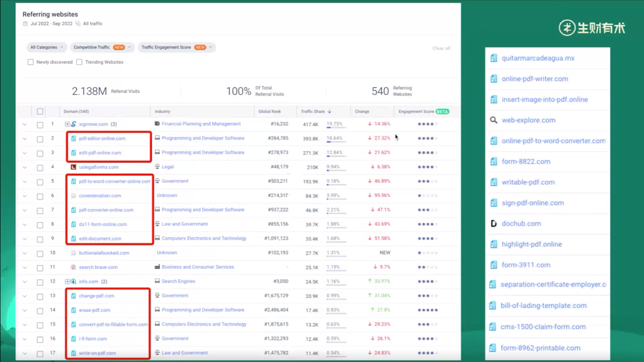Click the document icon next to pdf-editor-online.com

point(74,138)
